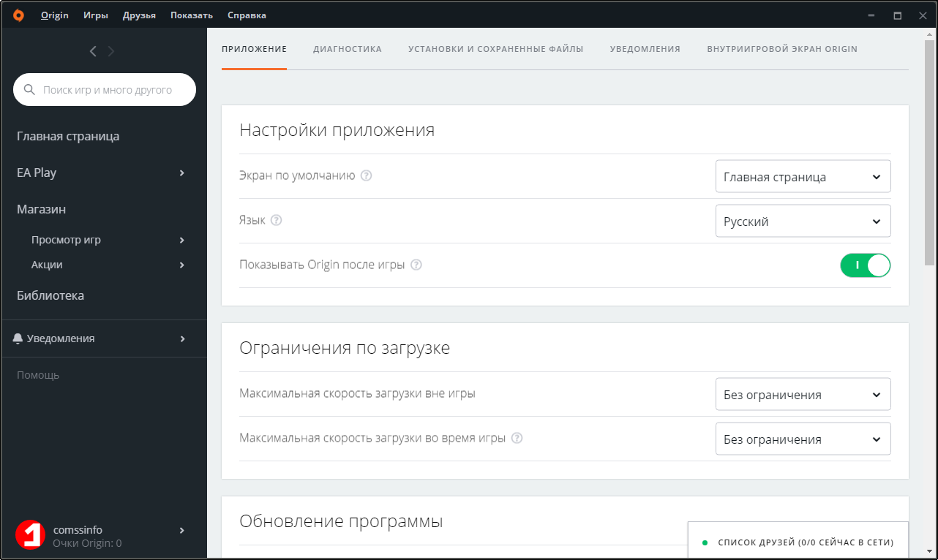Click the Ограничения по загрузке heading
This screenshot has width=938, height=560.
[345, 348]
